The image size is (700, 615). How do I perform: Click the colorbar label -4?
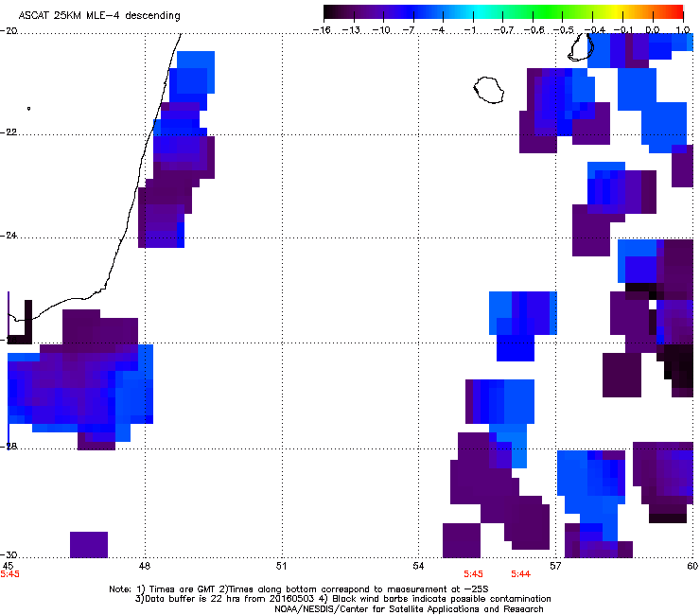[438, 30]
